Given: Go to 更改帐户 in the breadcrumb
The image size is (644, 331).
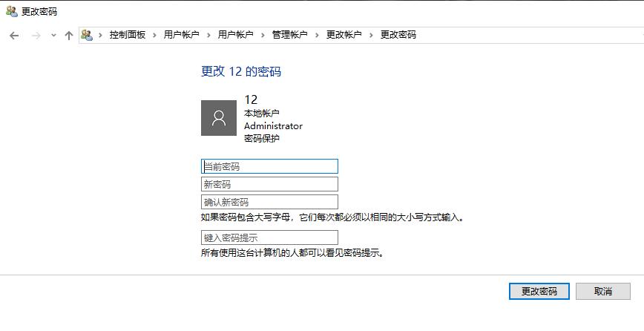Looking at the screenshot, I should point(344,35).
